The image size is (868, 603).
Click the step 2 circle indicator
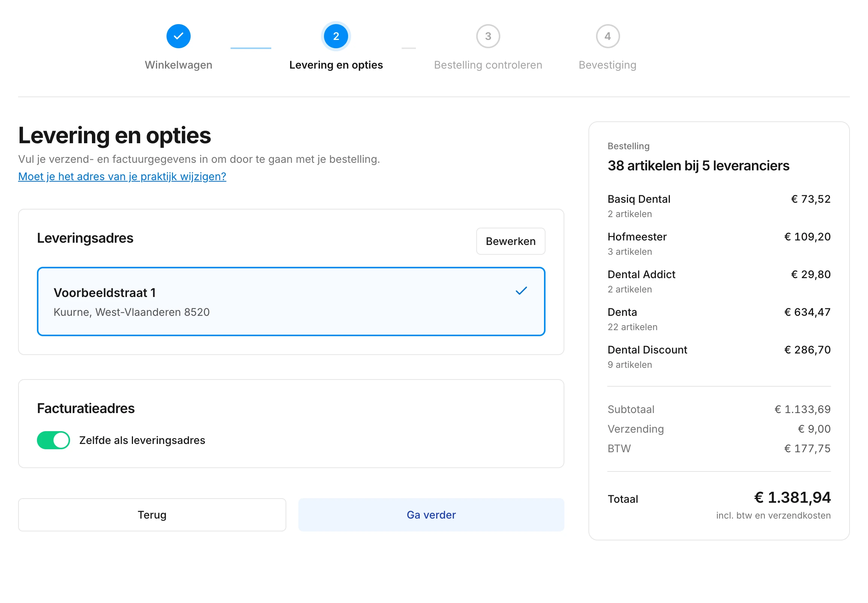point(336,36)
